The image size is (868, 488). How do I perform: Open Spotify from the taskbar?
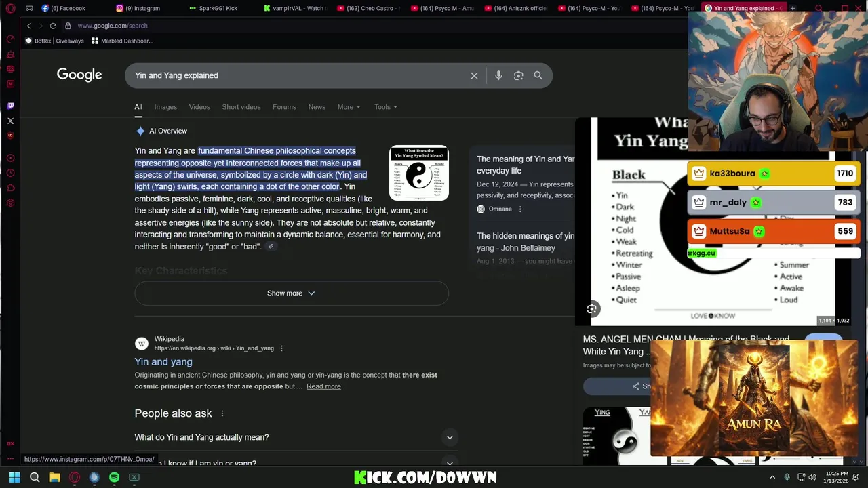point(114,477)
